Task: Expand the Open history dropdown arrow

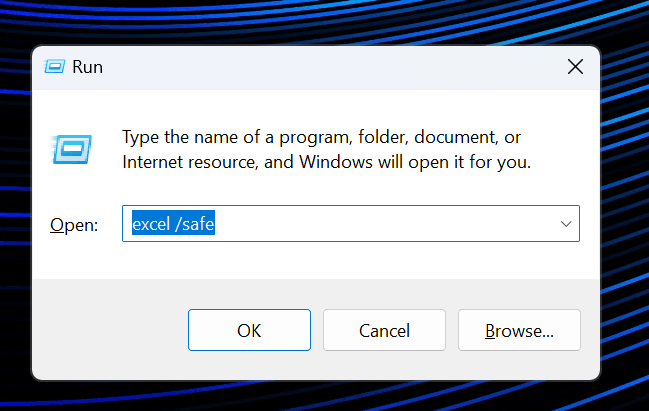Action: coord(566,224)
